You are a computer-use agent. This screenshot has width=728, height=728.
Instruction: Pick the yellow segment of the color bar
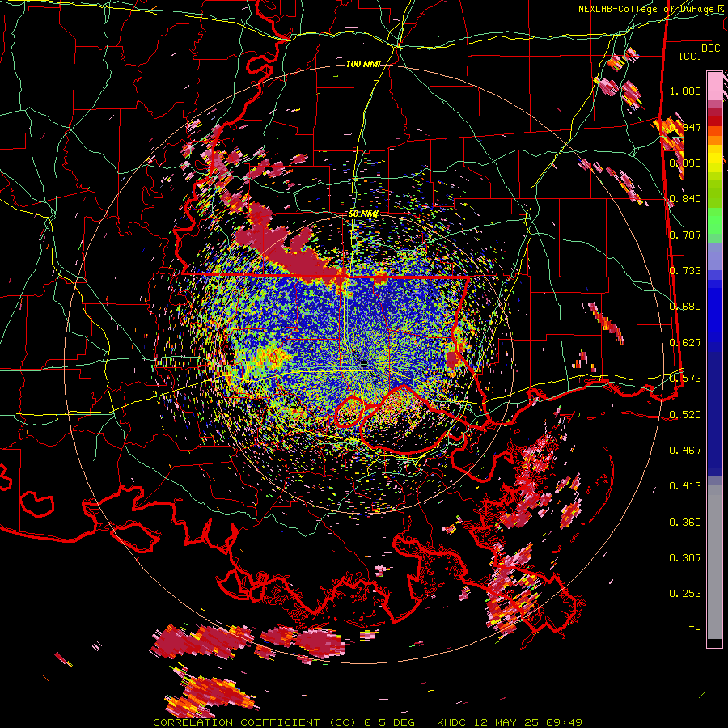[x=714, y=159]
